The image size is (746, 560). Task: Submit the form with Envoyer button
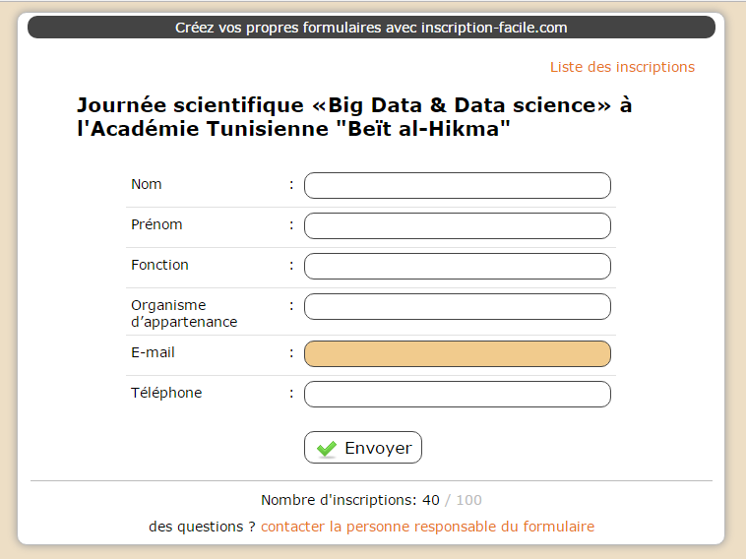(363, 447)
